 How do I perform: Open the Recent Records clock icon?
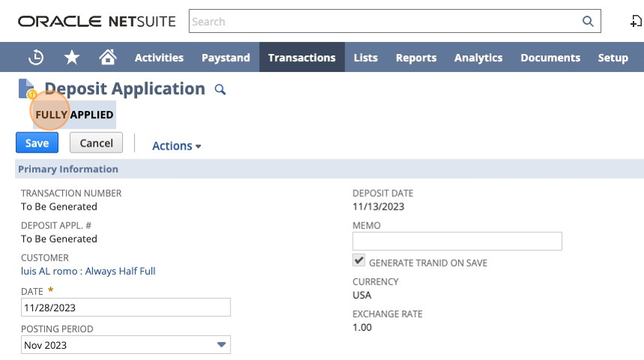click(36, 57)
